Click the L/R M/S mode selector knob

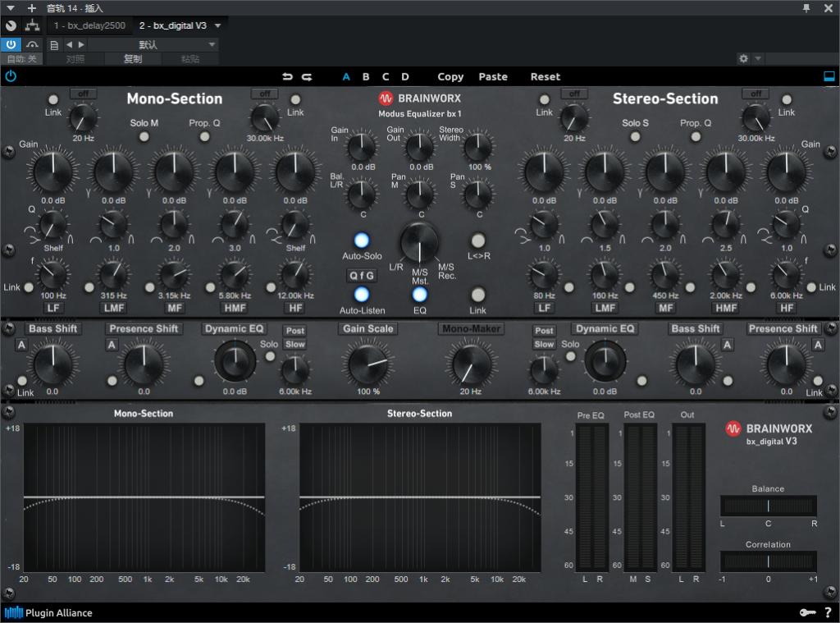(419, 243)
